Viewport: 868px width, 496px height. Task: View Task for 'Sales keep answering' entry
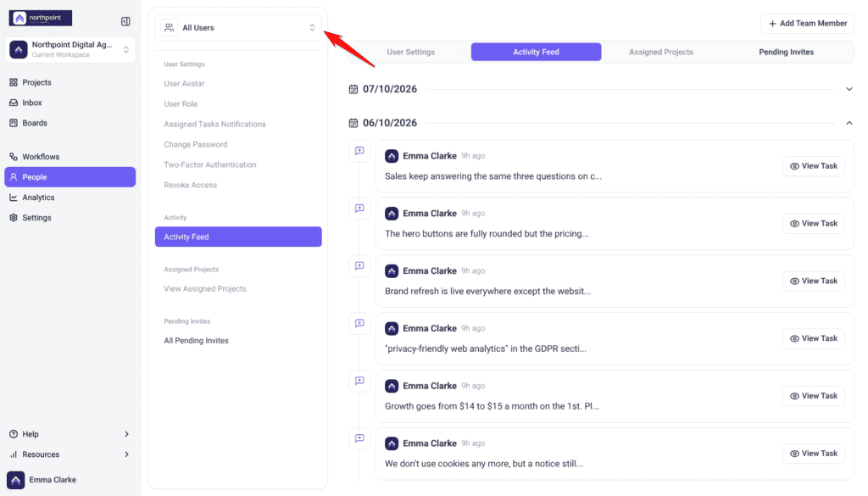(813, 166)
